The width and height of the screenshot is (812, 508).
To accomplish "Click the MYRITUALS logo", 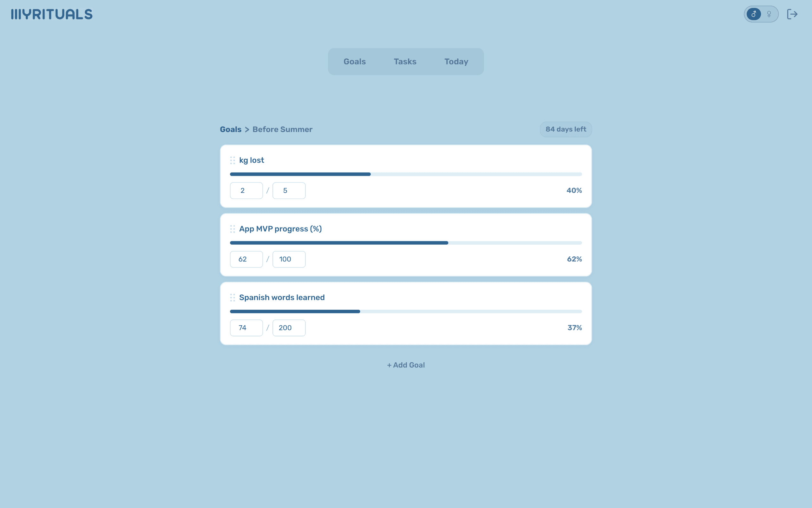I will point(51,14).
